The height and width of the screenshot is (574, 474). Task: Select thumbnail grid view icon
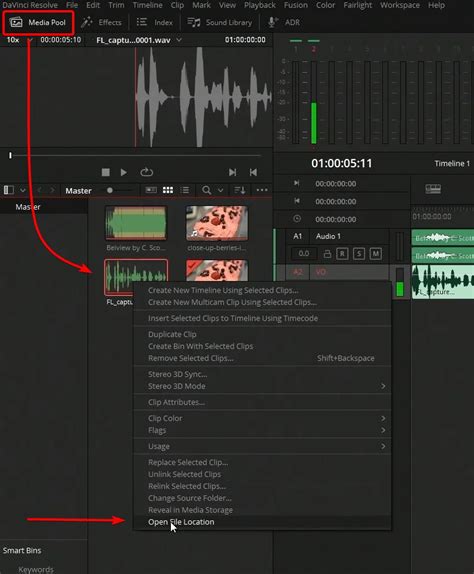click(x=168, y=190)
